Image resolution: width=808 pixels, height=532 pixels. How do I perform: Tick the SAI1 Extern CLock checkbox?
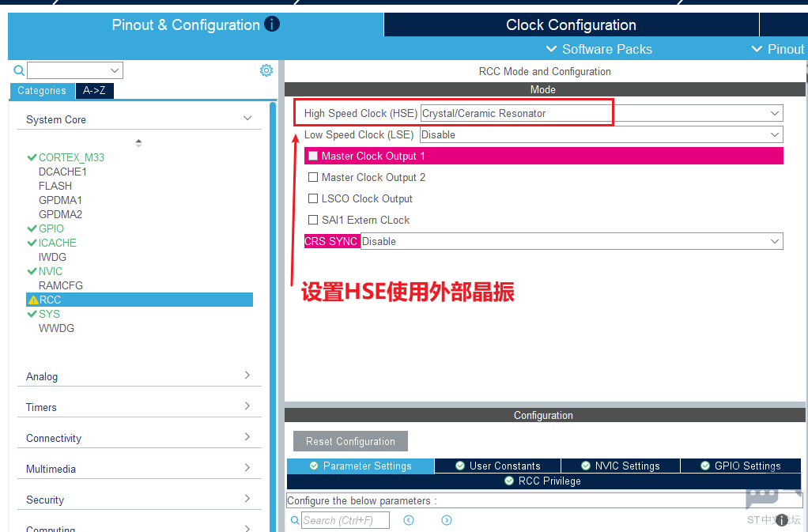313,220
